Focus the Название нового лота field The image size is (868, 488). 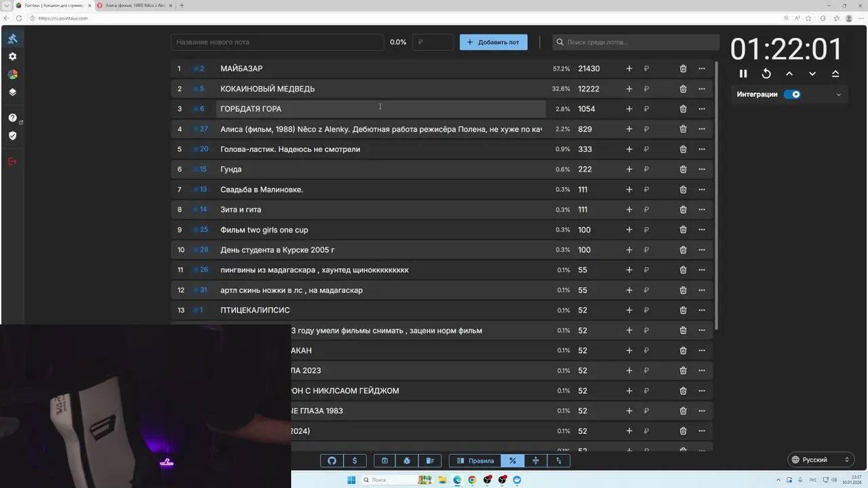pos(277,42)
